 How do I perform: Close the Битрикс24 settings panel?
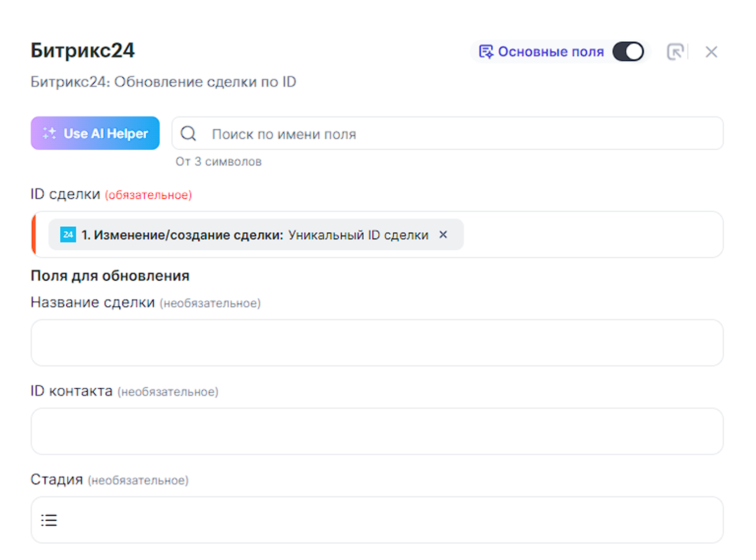click(x=711, y=52)
